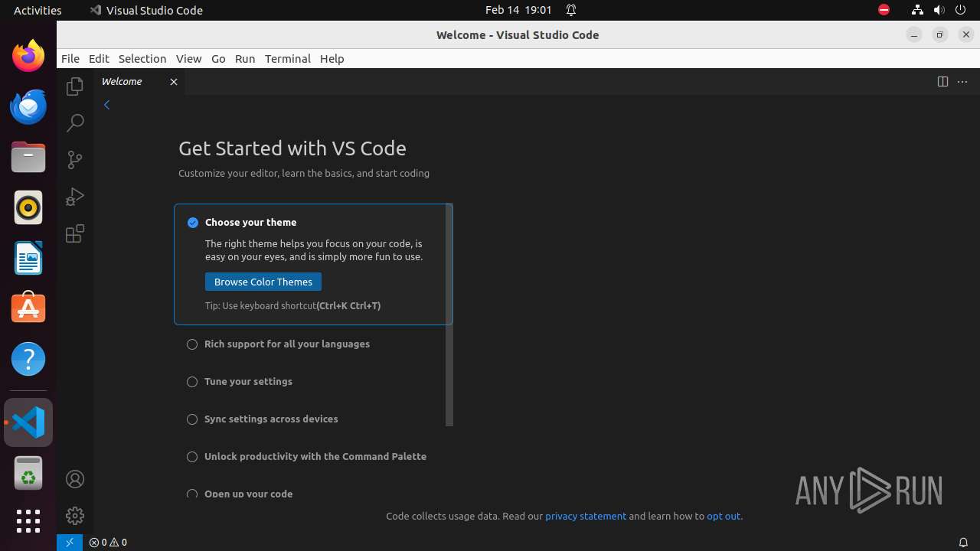Open the privacy statement link
The width and height of the screenshot is (980, 551).
point(586,517)
